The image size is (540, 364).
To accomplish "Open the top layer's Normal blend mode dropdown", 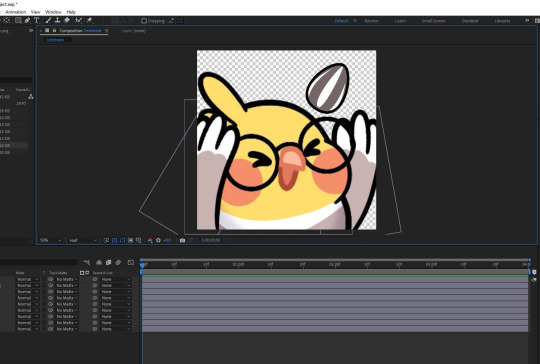I will point(28,279).
